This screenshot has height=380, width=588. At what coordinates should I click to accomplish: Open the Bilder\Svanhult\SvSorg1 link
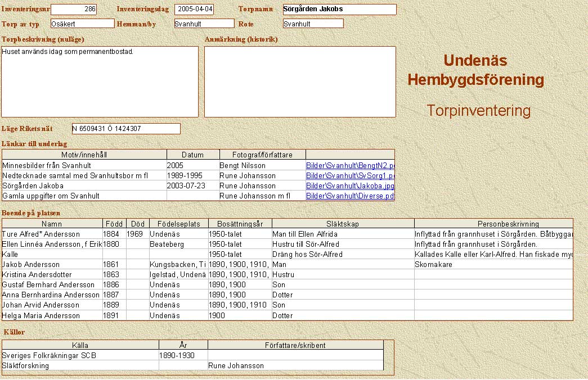pos(350,176)
